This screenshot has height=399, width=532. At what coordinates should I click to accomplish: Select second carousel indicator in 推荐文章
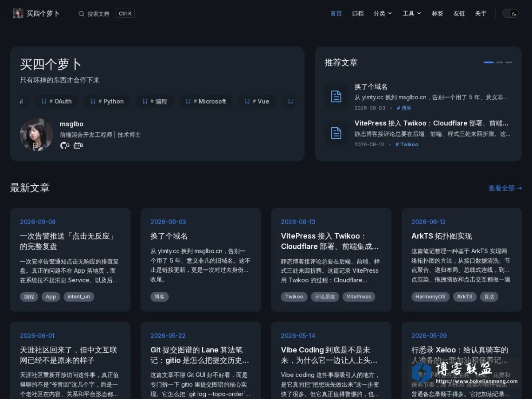(x=500, y=63)
